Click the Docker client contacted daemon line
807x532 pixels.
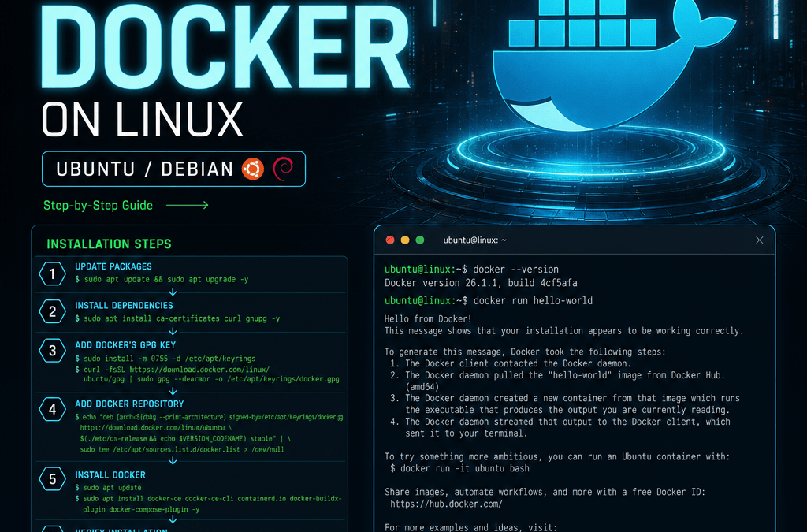pos(511,363)
